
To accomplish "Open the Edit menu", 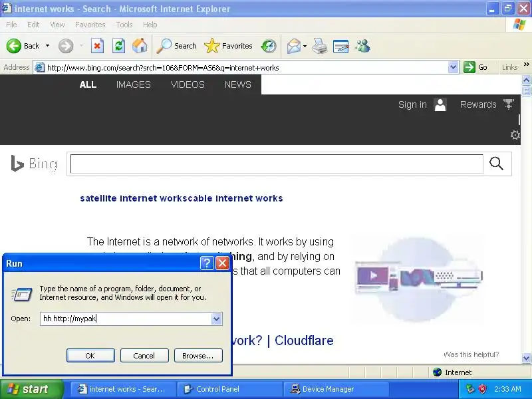I will point(33,25).
